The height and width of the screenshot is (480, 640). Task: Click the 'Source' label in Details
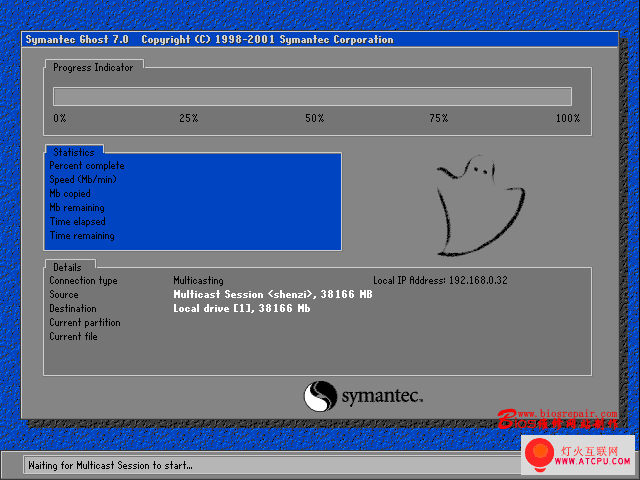[x=64, y=294]
